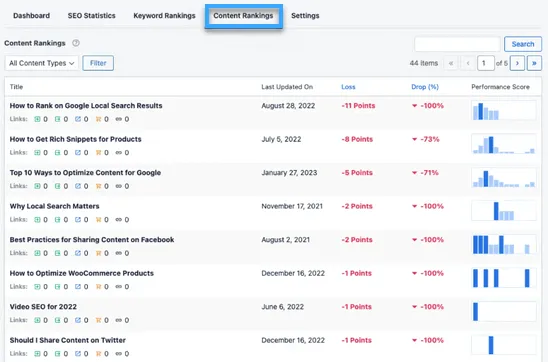This screenshot has height=362, width=548.
Task: View performance chart for Optimize WooCommerce Products row
Action: click(x=504, y=278)
